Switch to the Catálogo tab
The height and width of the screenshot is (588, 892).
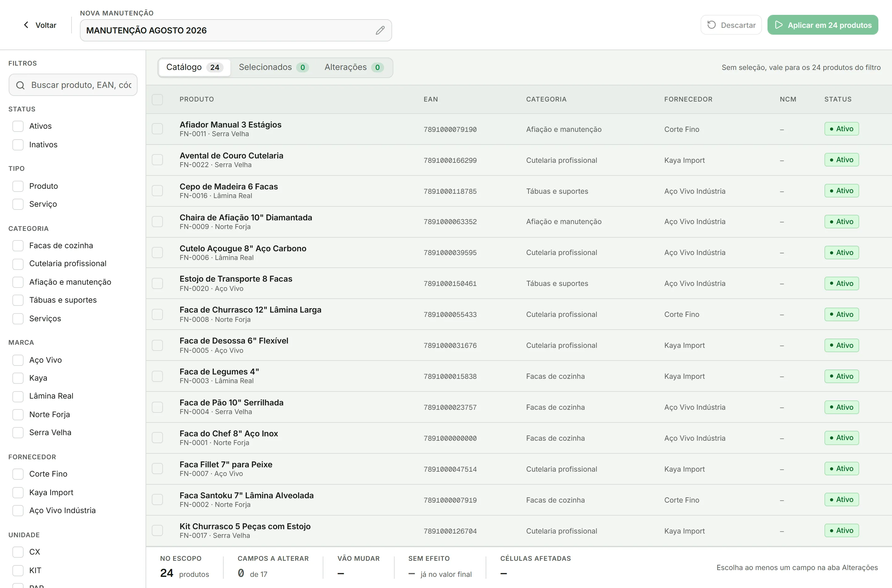coord(195,67)
